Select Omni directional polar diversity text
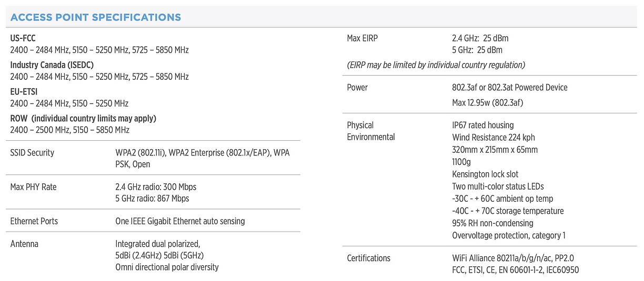 167,267
